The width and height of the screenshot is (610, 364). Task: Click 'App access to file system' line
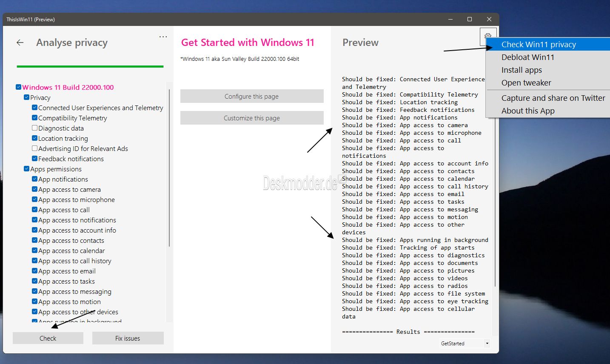click(413, 293)
